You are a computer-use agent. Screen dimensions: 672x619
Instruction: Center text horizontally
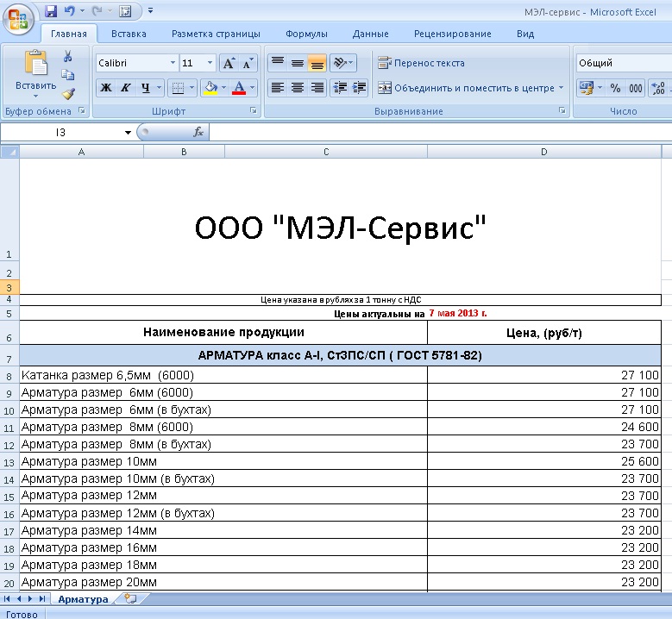pyautogui.click(x=298, y=88)
